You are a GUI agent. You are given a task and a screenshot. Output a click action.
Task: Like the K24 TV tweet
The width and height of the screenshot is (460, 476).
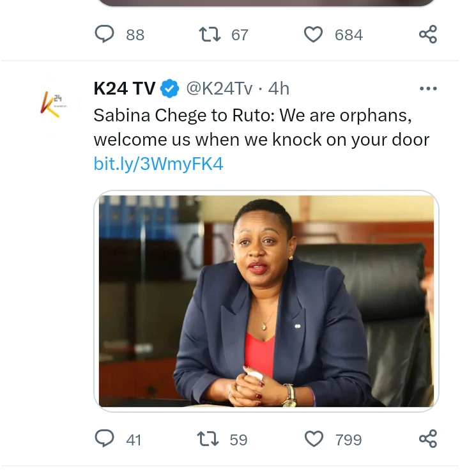314,439
